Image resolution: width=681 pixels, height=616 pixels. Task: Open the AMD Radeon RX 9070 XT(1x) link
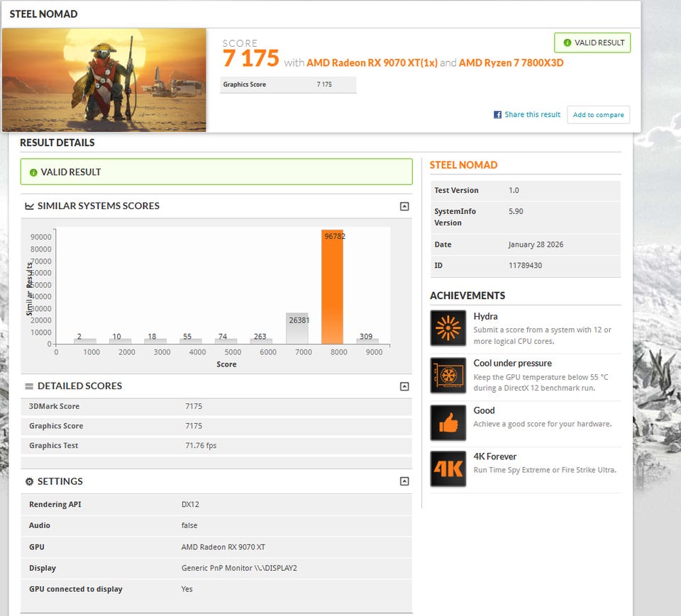(x=372, y=63)
